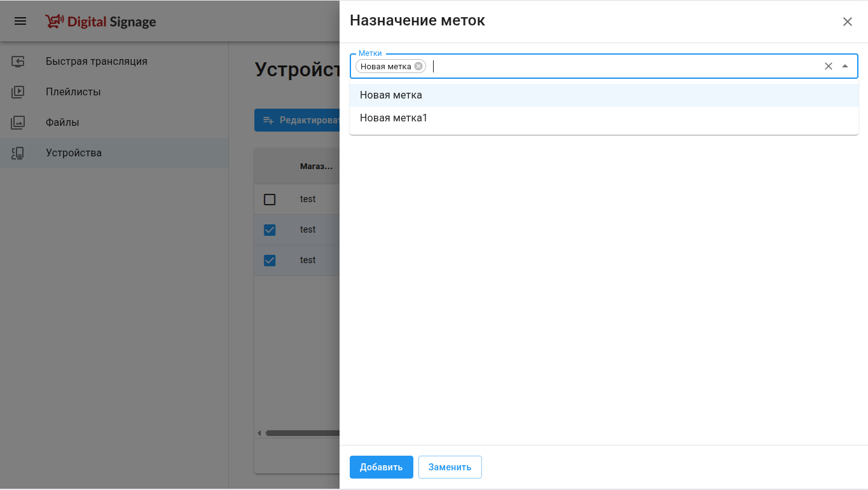This screenshot has height=490, width=868.
Task: Collapse the Метки dropdown arrow
Action: tap(845, 66)
